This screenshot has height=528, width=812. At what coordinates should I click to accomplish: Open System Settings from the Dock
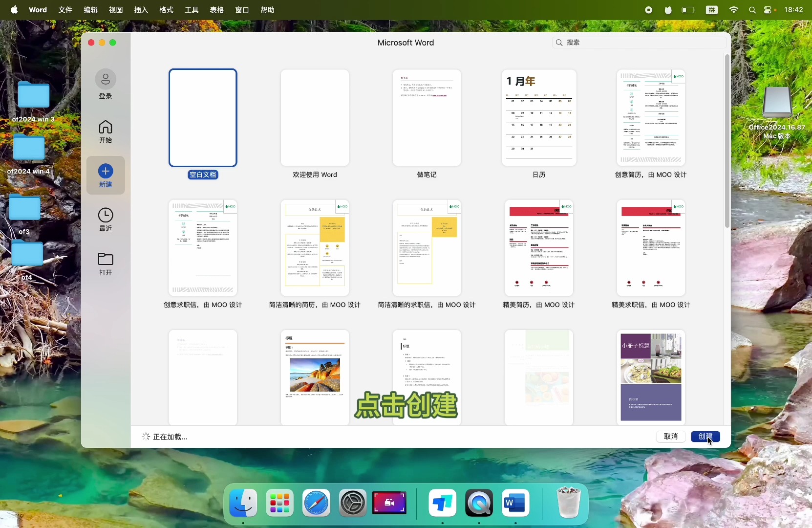click(353, 503)
